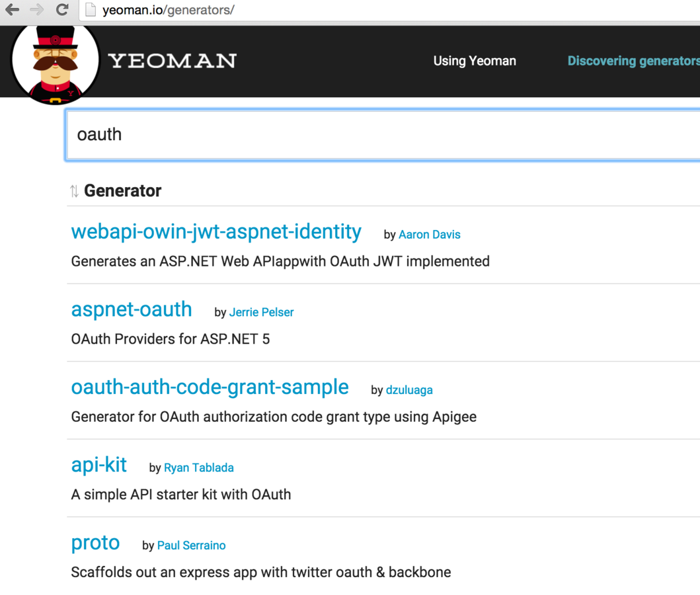
Task: Visit author Ryan Tablada's profile
Action: (x=199, y=468)
